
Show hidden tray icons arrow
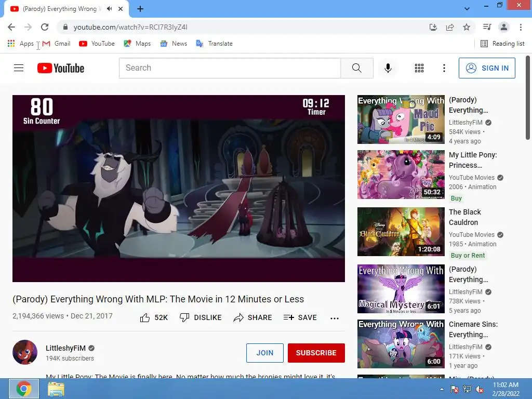(442, 389)
